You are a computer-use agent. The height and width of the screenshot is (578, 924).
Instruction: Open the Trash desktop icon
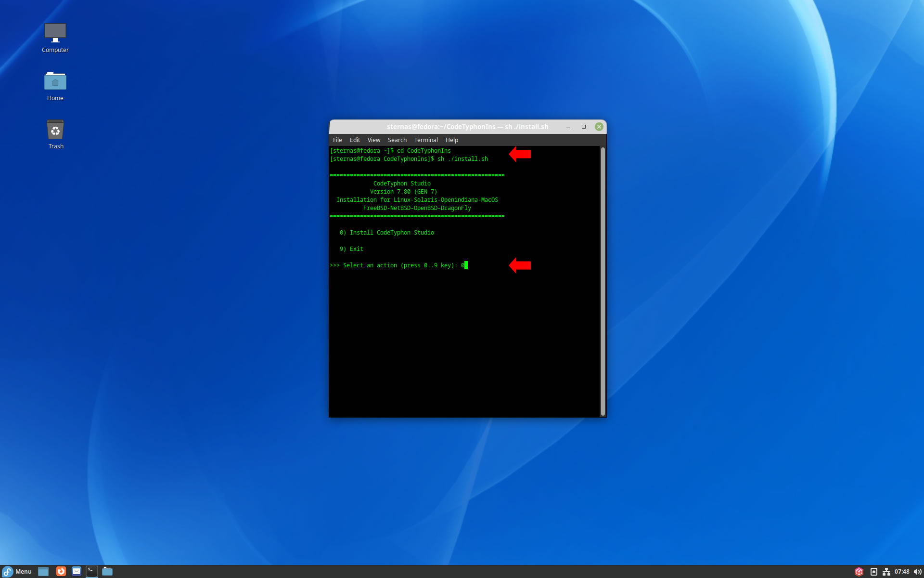click(x=55, y=134)
